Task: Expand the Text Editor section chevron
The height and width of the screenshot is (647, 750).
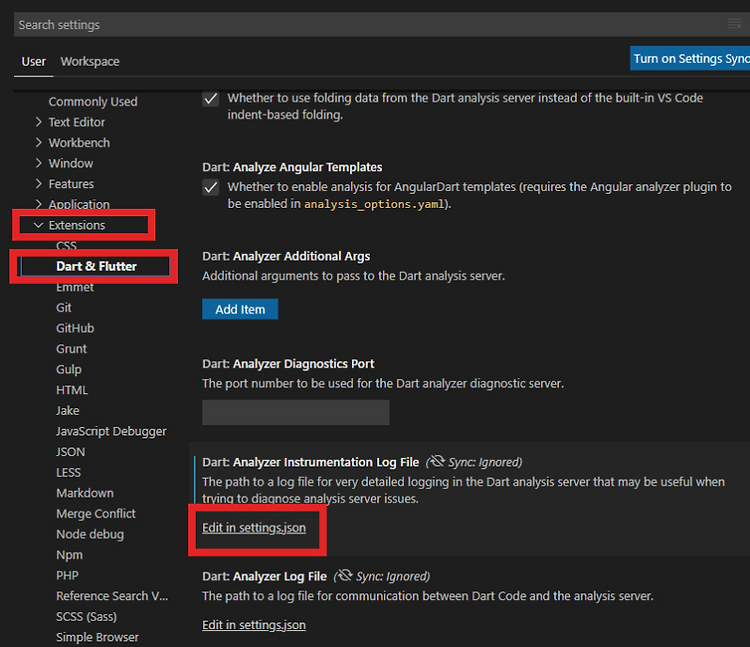Action: [x=39, y=122]
